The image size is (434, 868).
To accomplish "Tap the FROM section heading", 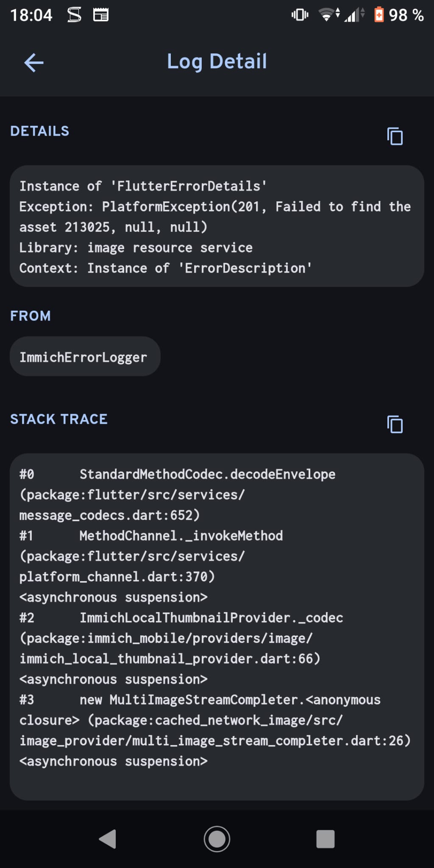I will (31, 316).
